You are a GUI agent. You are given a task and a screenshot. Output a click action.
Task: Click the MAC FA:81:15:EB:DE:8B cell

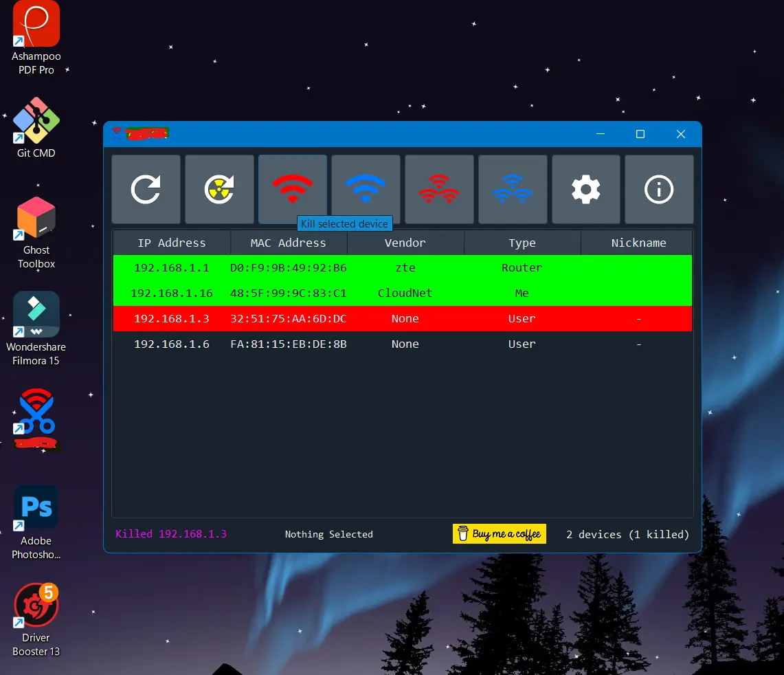[289, 344]
